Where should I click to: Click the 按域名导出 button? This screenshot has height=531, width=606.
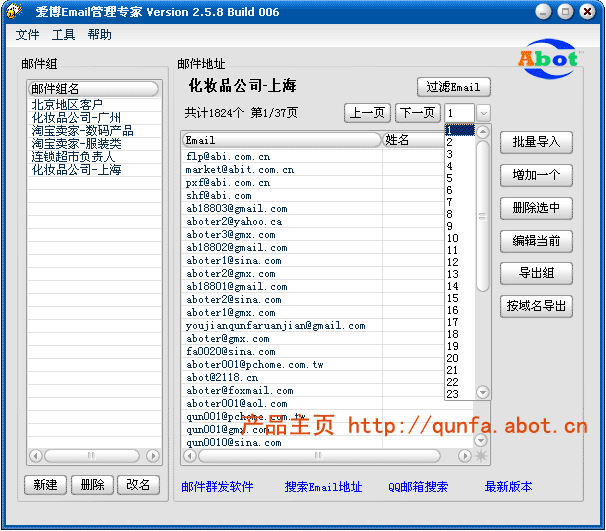[536, 306]
